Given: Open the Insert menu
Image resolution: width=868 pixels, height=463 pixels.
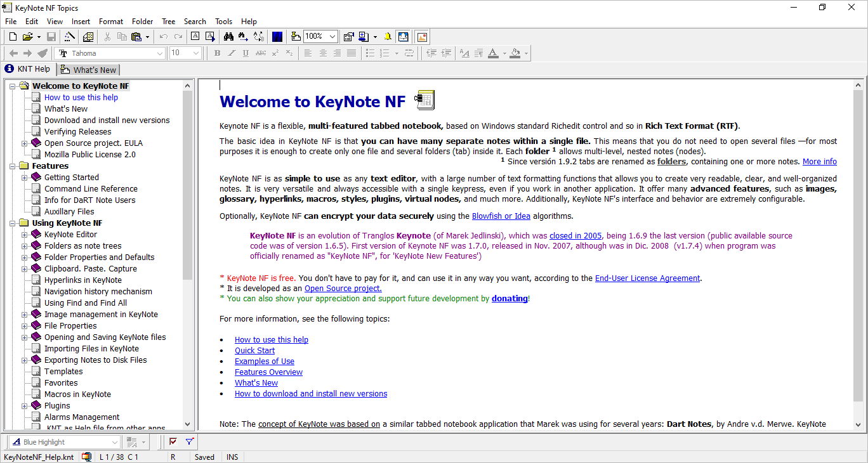Looking at the screenshot, I should pos(81,22).
